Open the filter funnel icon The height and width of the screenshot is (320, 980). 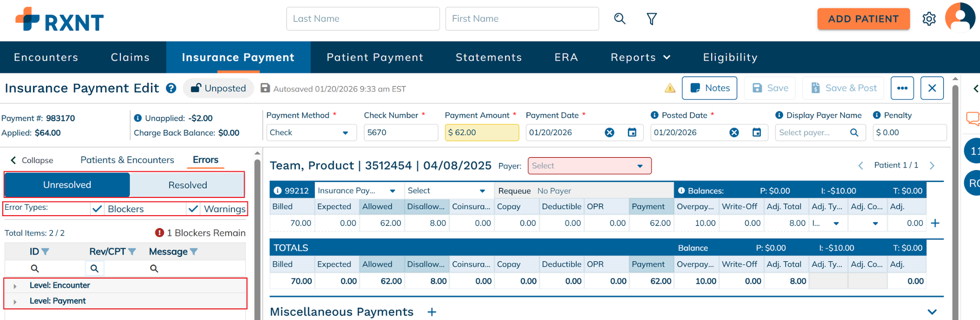pos(652,19)
